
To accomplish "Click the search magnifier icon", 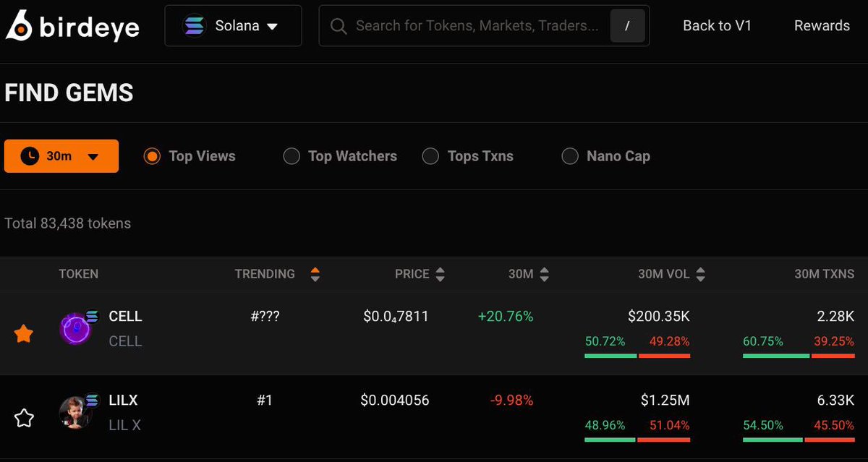I will click(338, 26).
